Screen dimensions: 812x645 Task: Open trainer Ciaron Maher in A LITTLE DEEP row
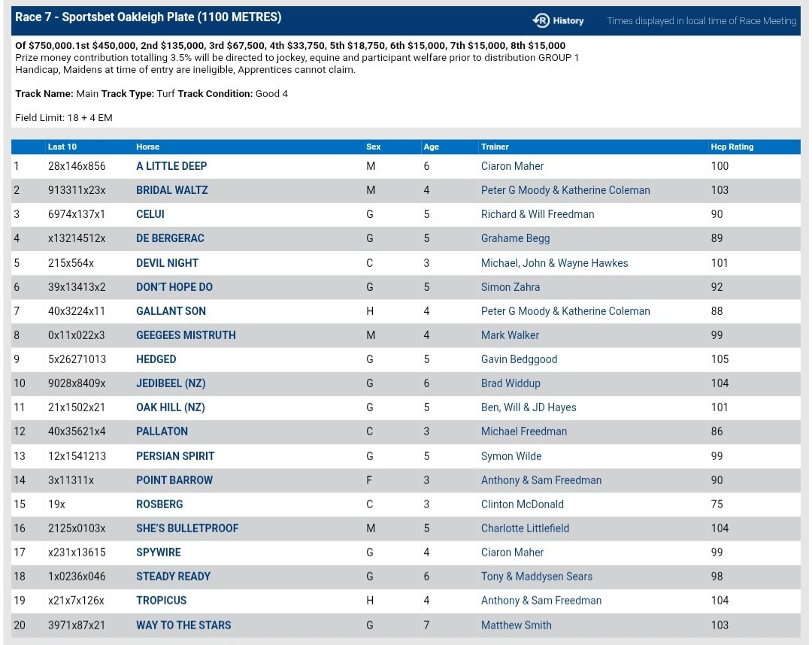coord(512,166)
